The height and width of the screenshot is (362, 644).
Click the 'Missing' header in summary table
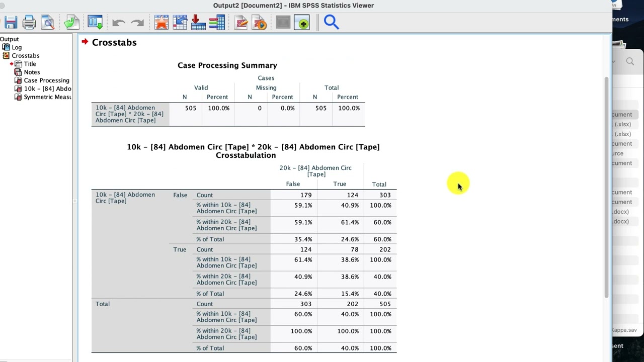tap(266, 87)
